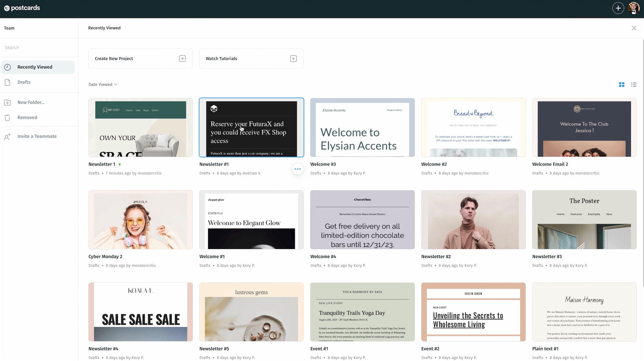The height and width of the screenshot is (361, 644).
Task: Select New Folder... in sidebar
Action: pos(38,103)
